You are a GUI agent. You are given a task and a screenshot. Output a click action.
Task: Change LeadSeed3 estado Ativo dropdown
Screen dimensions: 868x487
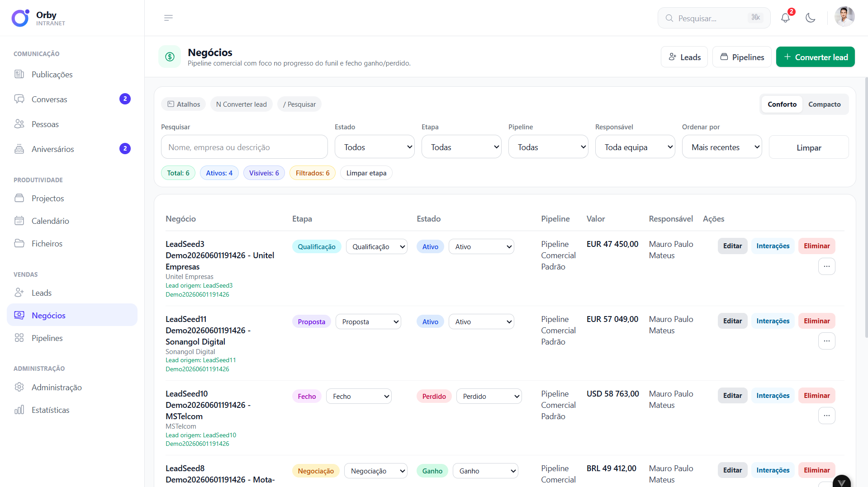[x=481, y=246]
